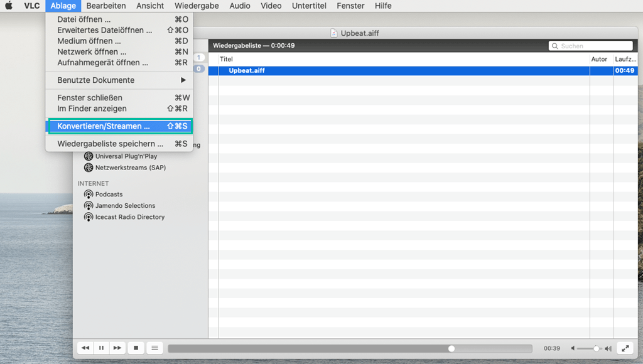The height and width of the screenshot is (364, 643).
Task: Expand the Benutzte Dokumente submenu
Action: [119, 80]
